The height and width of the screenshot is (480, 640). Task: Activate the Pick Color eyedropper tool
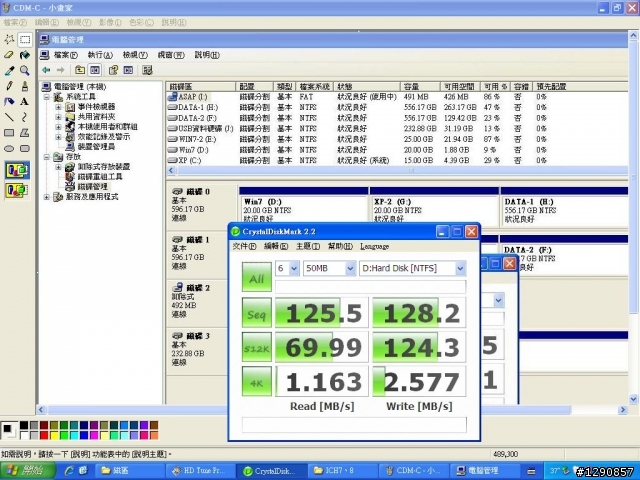coord(9,71)
